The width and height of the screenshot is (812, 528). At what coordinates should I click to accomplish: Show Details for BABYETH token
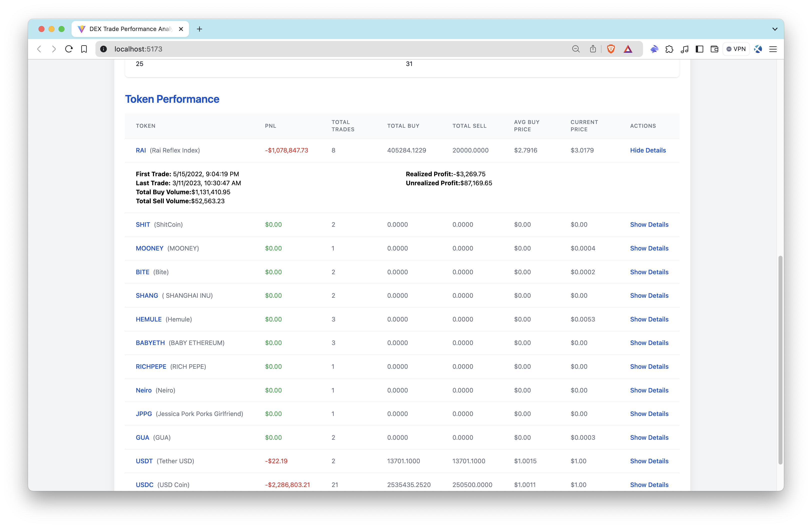click(x=649, y=343)
